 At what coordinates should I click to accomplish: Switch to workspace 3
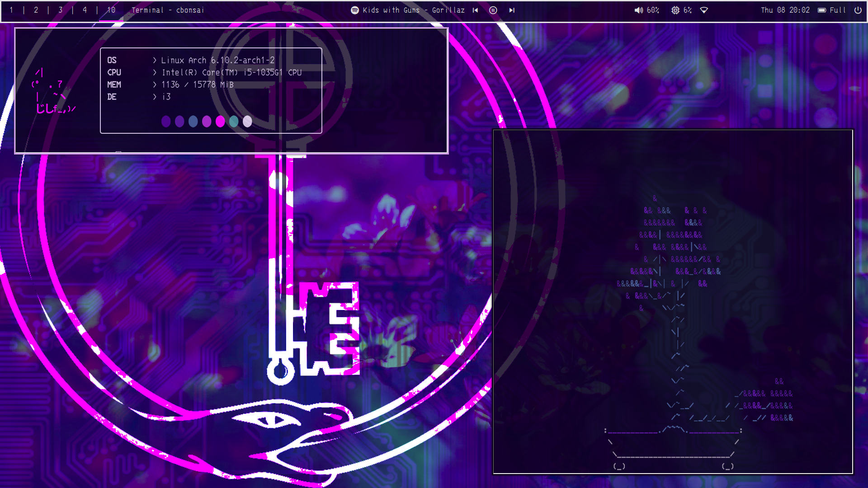click(x=61, y=10)
